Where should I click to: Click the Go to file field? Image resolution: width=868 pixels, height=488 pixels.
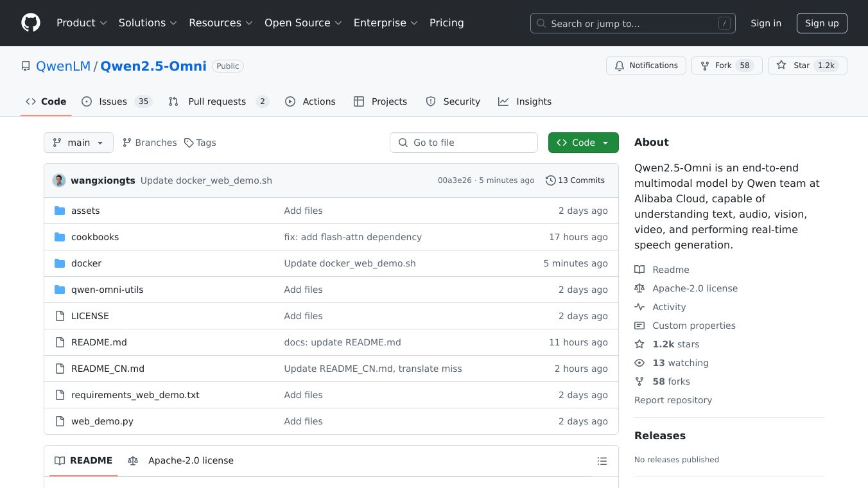(x=464, y=143)
